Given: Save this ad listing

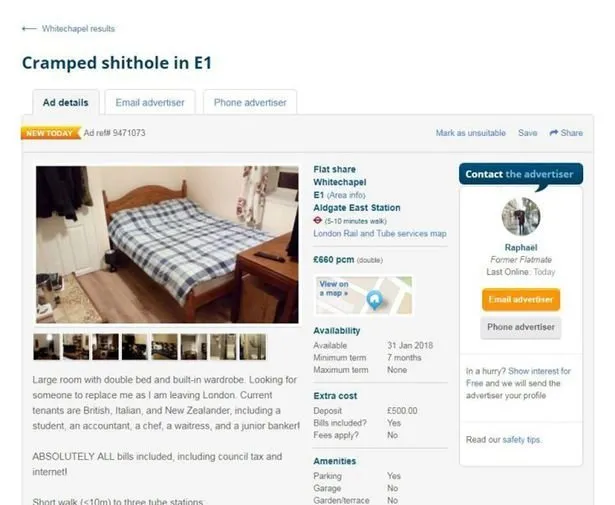Looking at the screenshot, I should [528, 133].
